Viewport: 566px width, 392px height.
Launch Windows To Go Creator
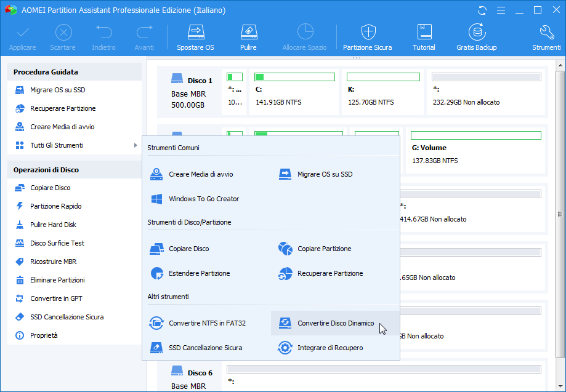(194, 199)
